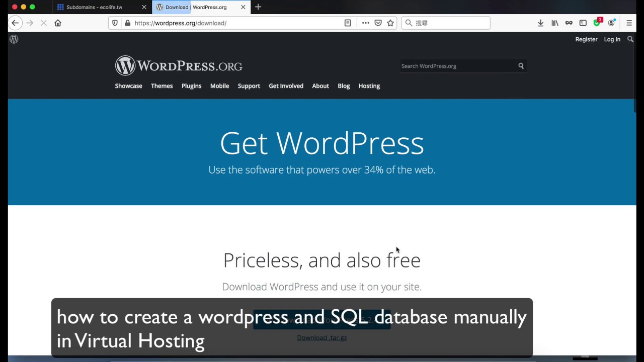Toggle reader view icon in address bar
The height and width of the screenshot is (362, 644).
pyautogui.click(x=348, y=23)
